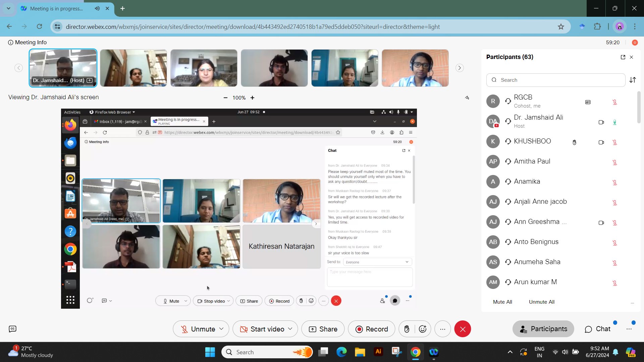Open Windows Start menu
This screenshot has width=644, height=362.
point(210,352)
